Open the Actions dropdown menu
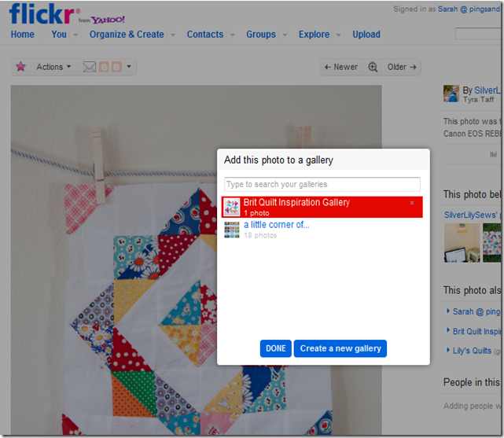Screen dimensions: 504x438 tap(53, 67)
